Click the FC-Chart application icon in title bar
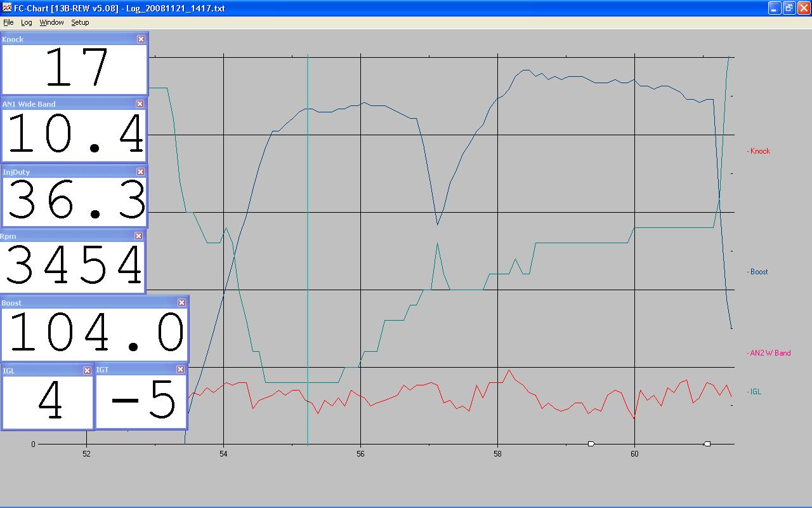 7,8
